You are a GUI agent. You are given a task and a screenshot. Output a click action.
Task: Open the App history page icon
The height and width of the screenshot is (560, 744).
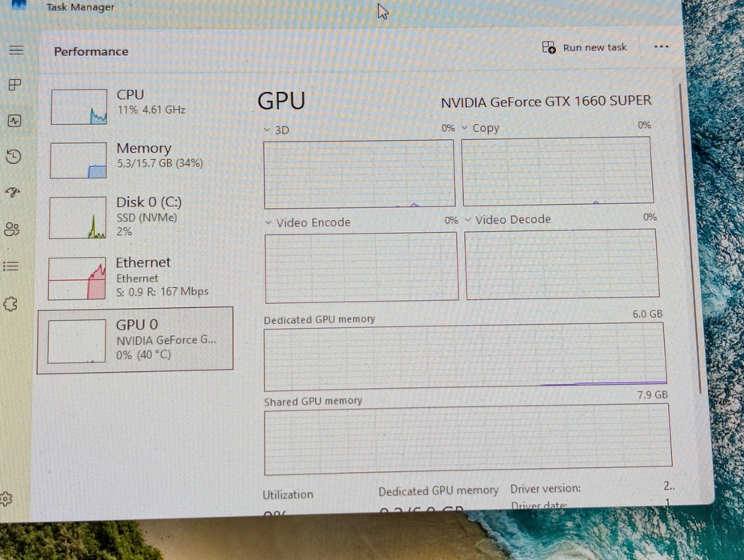coord(14,157)
